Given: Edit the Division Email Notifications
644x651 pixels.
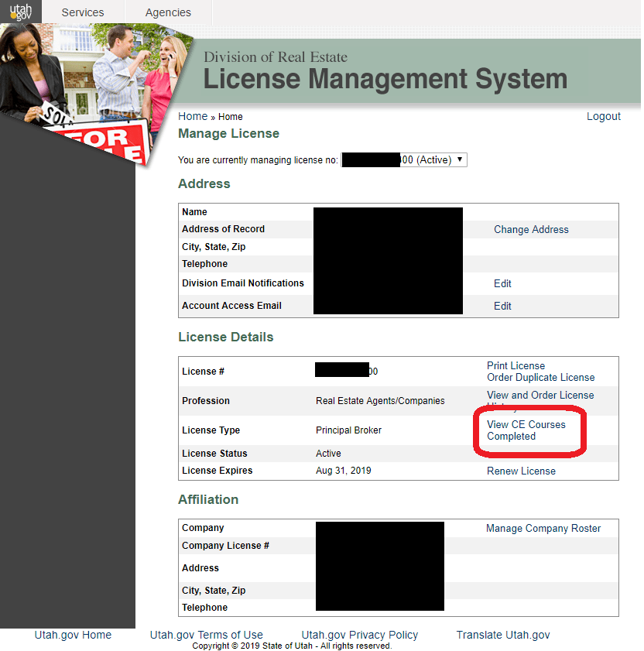Looking at the screenshot, I should 502,283.
